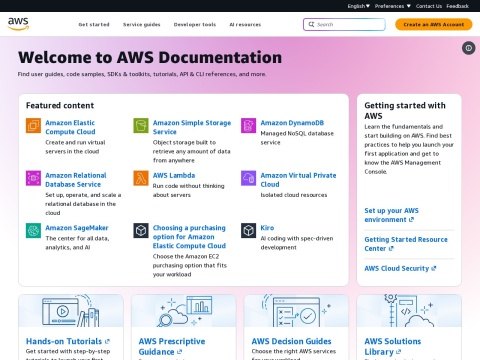The width and height of the screenshot is (480, 360).
Task: Open Getting Started Resource Center link
Action: click(406, 244)
